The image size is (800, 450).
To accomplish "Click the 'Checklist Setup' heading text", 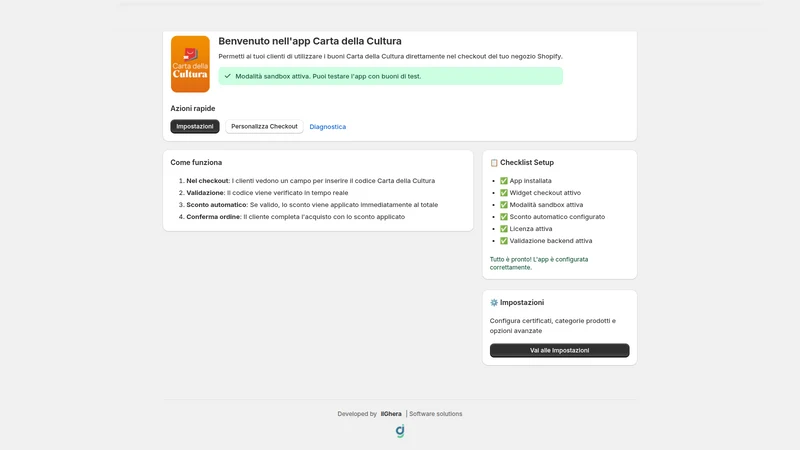I will coord(527,162).
